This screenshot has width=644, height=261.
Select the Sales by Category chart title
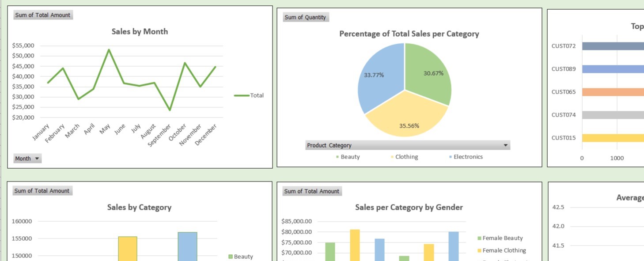point(139,207)
